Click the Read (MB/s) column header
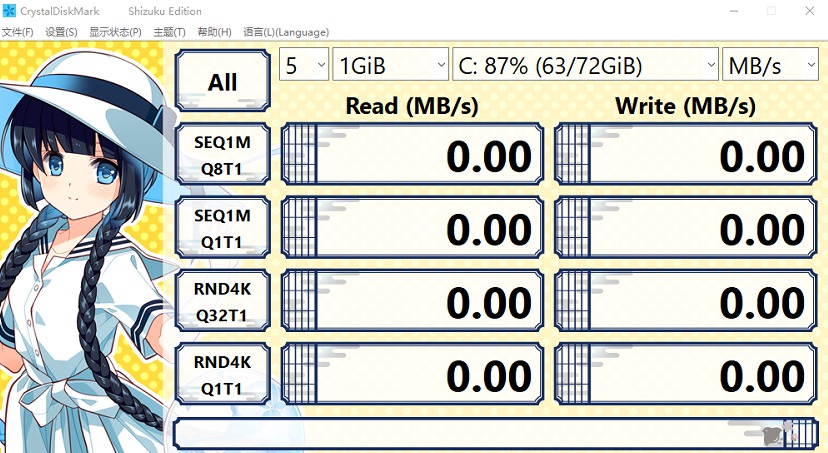The image size is (828, 453). coord(412,106)
